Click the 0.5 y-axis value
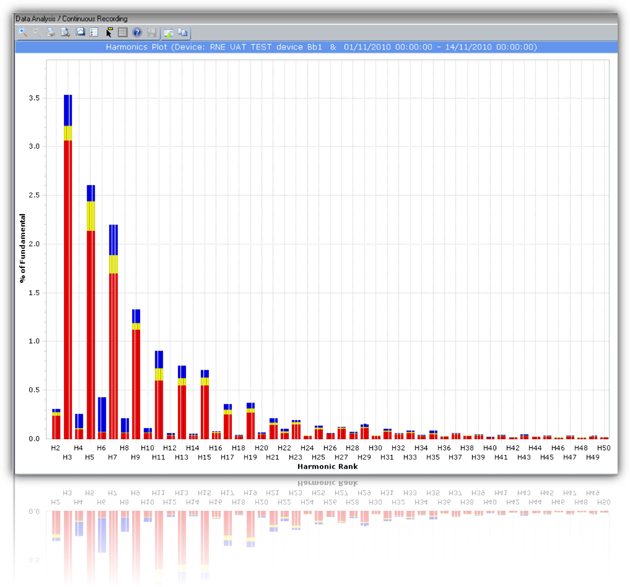Screen dimensions: 630x587 point(34,390)
